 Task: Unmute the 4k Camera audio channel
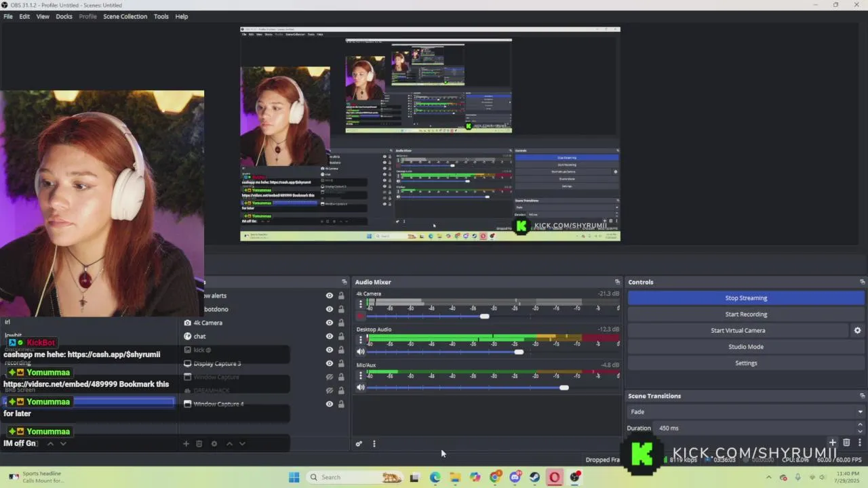[360, 316]
